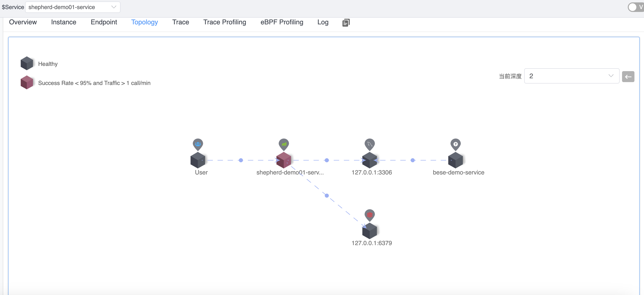Click the red unhealthy legend cube swatch
This screenshot has width=644, height=295.
27,83
